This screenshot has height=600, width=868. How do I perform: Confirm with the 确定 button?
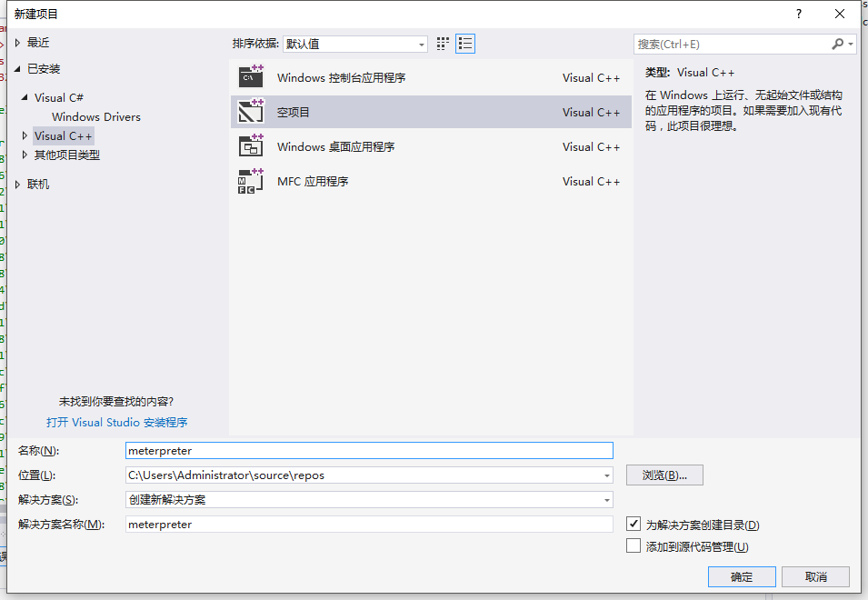(742, 576)
